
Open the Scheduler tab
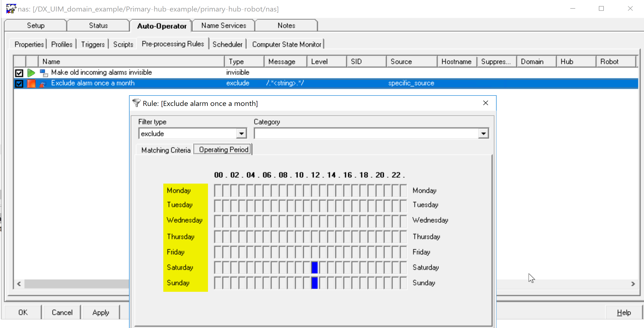(x=227, y=44)
